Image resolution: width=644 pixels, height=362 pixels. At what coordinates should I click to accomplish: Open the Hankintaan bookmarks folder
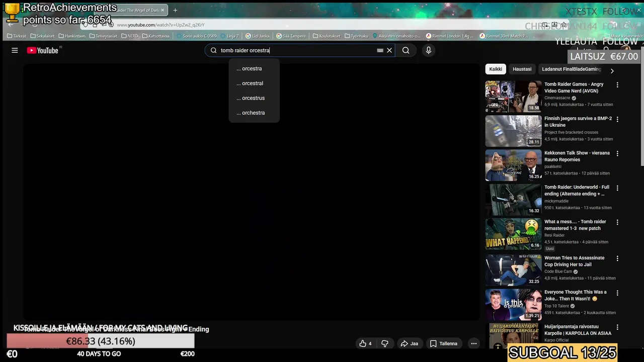72,36
